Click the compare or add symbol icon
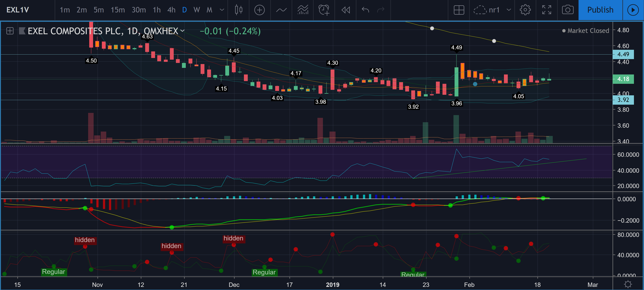Viewport: 644px width, 290px height. tap(259, 10)
